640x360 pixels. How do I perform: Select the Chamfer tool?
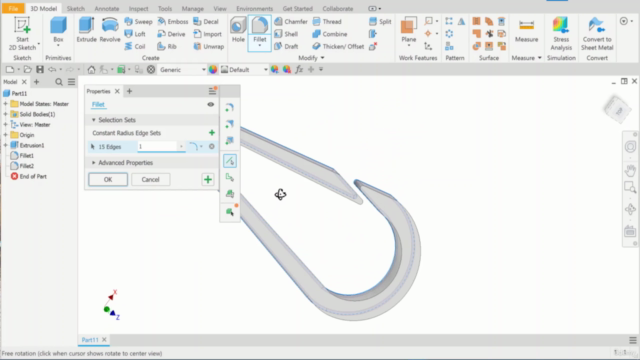pos(291,22)
